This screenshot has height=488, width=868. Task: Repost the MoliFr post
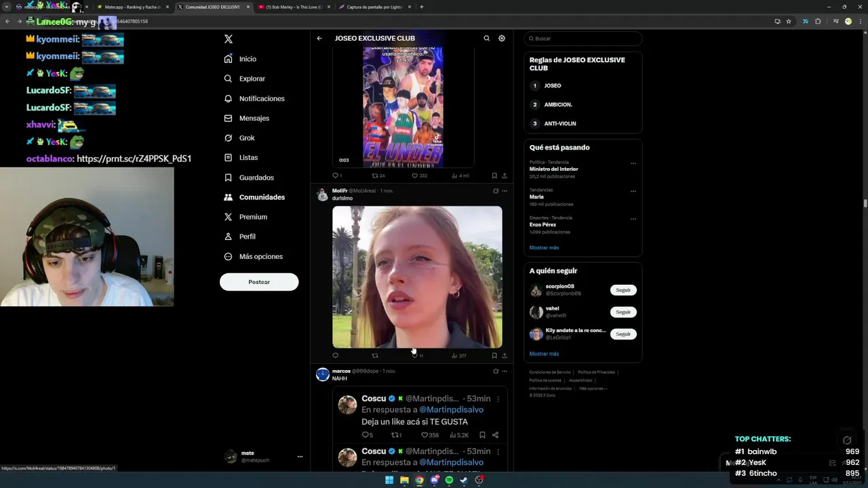tap(375, 355)
